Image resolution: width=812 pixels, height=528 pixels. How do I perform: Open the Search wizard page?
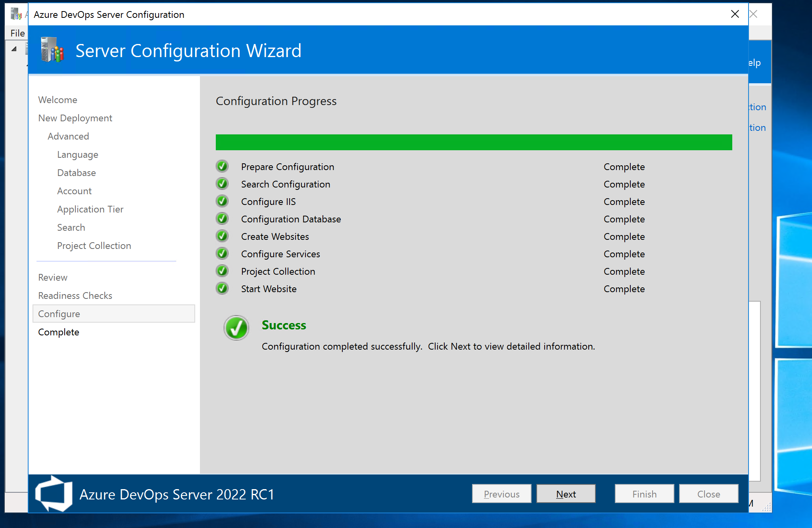point(71,228)
